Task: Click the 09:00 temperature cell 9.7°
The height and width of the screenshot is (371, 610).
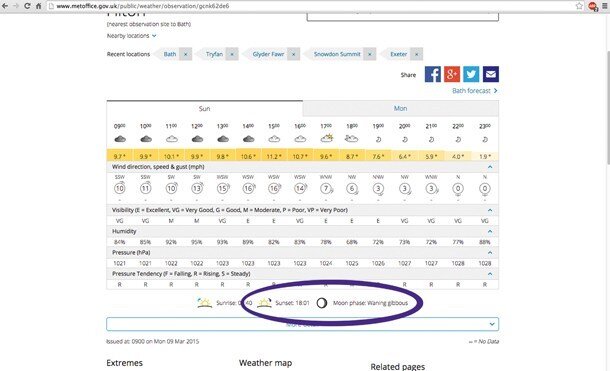Action: pos(120,156)
